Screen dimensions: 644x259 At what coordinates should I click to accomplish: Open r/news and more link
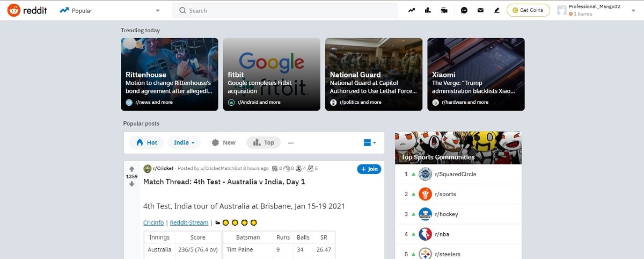(x=153, y=102)
